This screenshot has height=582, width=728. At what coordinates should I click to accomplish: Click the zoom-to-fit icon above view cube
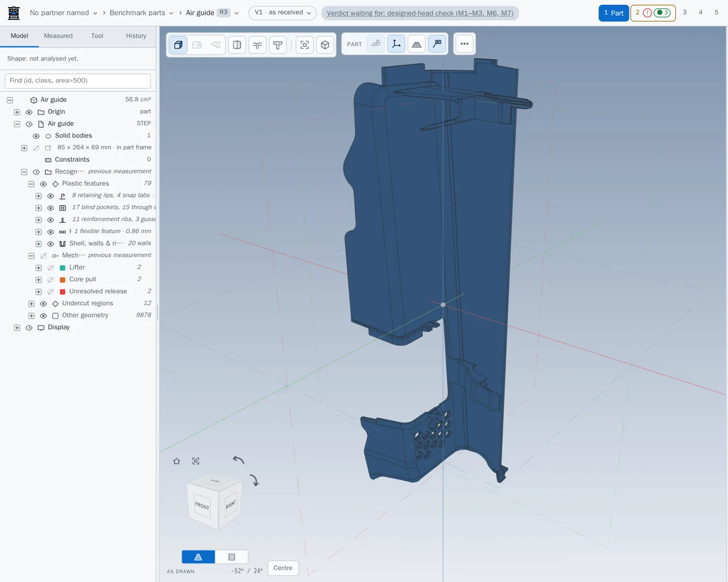(x=196, y=461)
